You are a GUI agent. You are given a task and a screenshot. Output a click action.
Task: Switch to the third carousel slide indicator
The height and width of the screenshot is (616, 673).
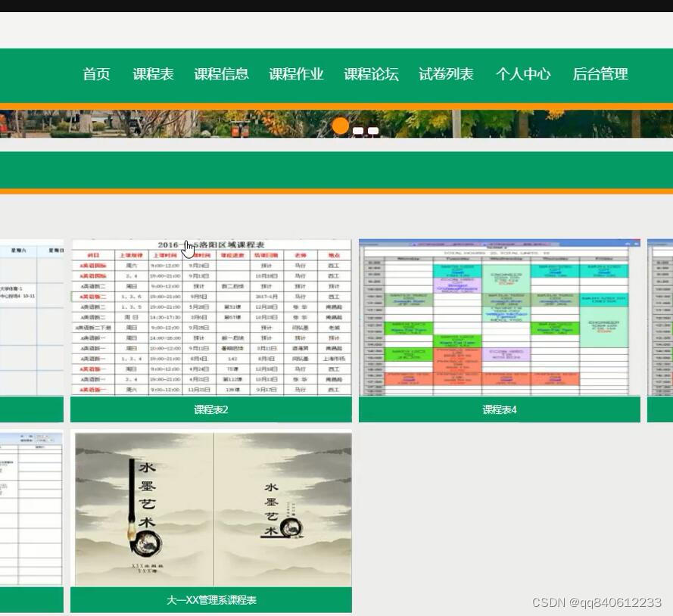click(x=374, y=130)
